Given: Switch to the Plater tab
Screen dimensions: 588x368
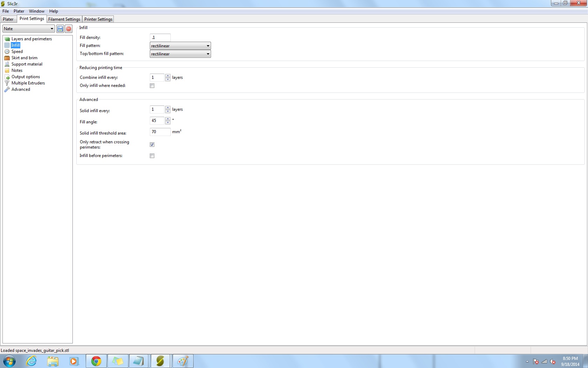Looking at the screenshot, I should [8, 19].
